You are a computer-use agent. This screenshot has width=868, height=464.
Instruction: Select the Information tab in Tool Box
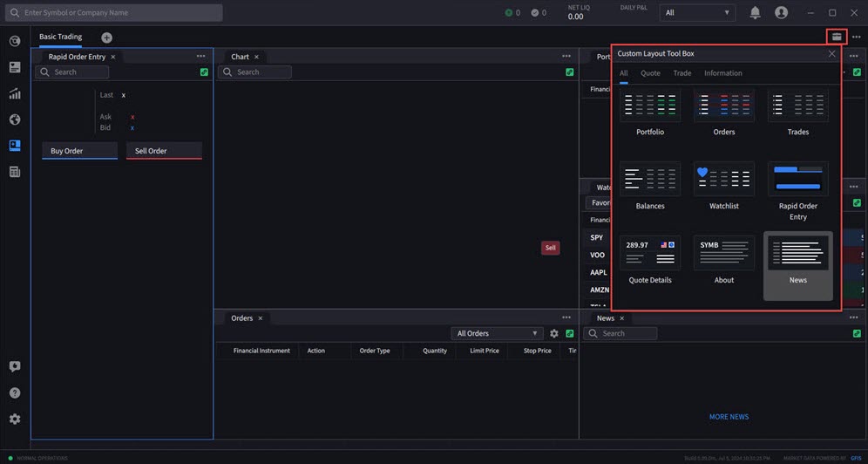point(722,73)
